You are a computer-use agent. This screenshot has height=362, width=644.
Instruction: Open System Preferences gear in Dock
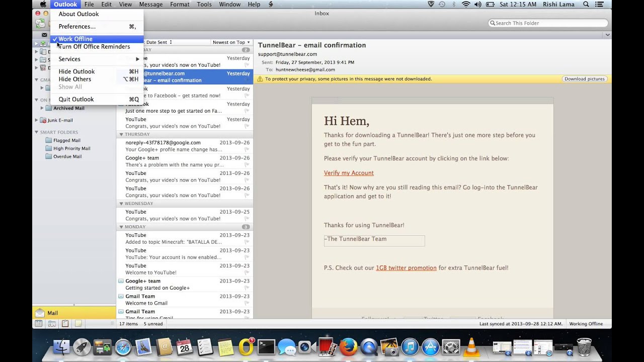click(x=451, y=347)
